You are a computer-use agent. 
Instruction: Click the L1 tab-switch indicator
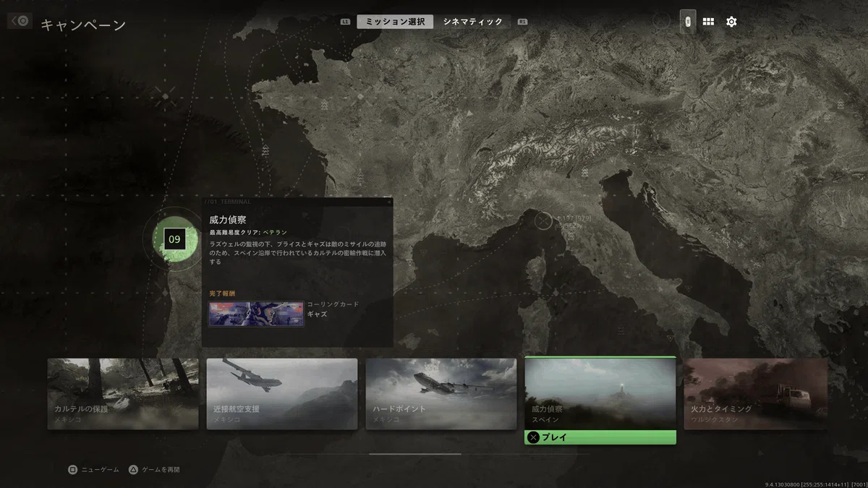(x=346, y=22)
